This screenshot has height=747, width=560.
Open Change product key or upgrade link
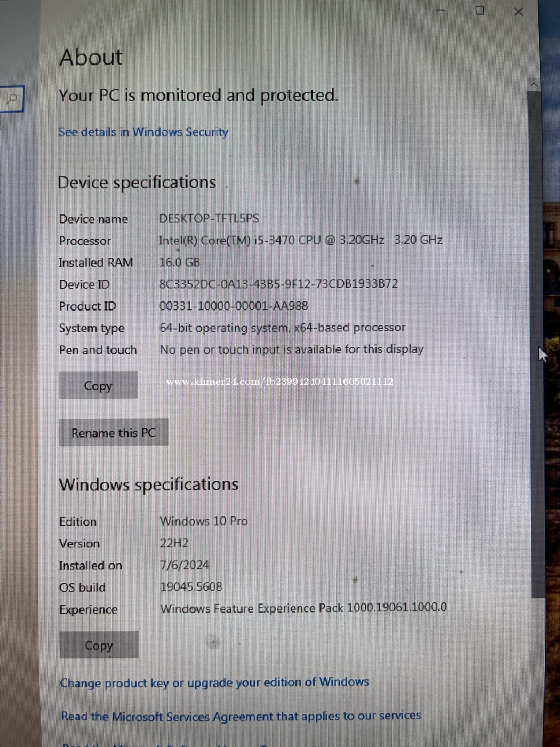(214, 682)
